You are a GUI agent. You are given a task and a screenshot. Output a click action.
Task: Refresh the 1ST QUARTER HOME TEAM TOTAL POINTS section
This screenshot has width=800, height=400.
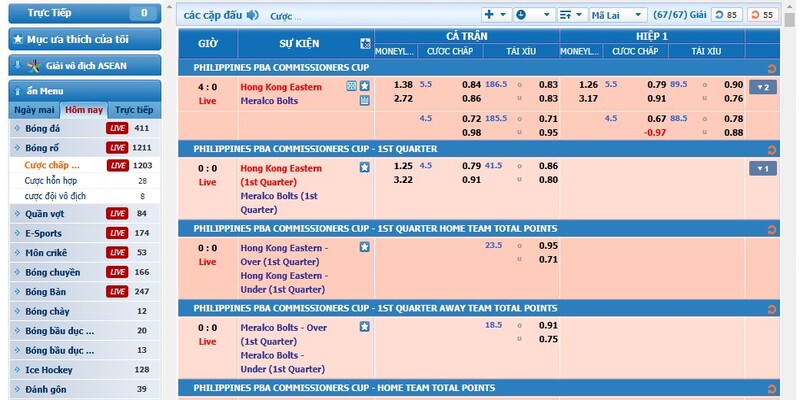771,230
